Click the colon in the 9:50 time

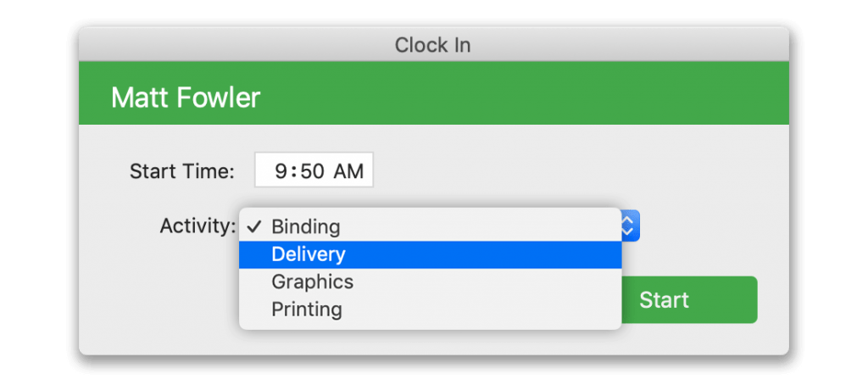294,172
